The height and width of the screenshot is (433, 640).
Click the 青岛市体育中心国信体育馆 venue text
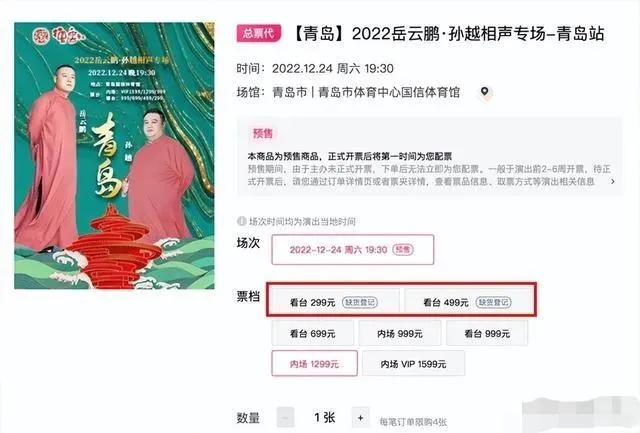[x=389, y=92]
